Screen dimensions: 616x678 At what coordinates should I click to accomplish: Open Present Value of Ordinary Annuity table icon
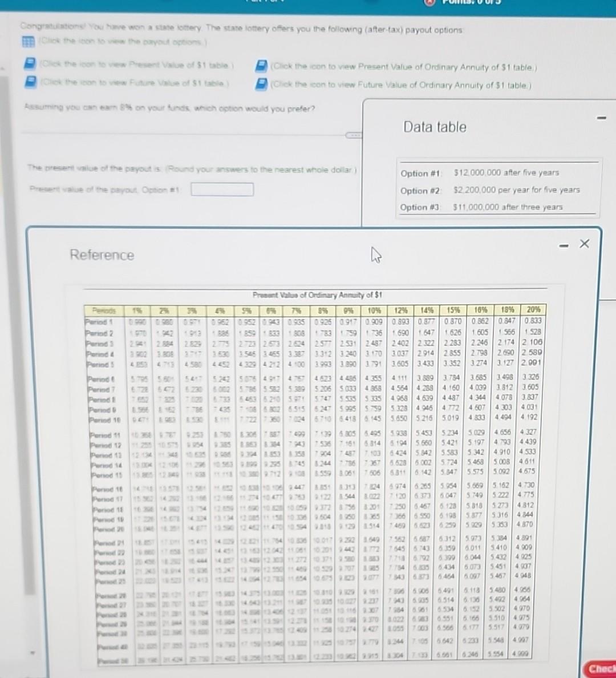[261, 67]
